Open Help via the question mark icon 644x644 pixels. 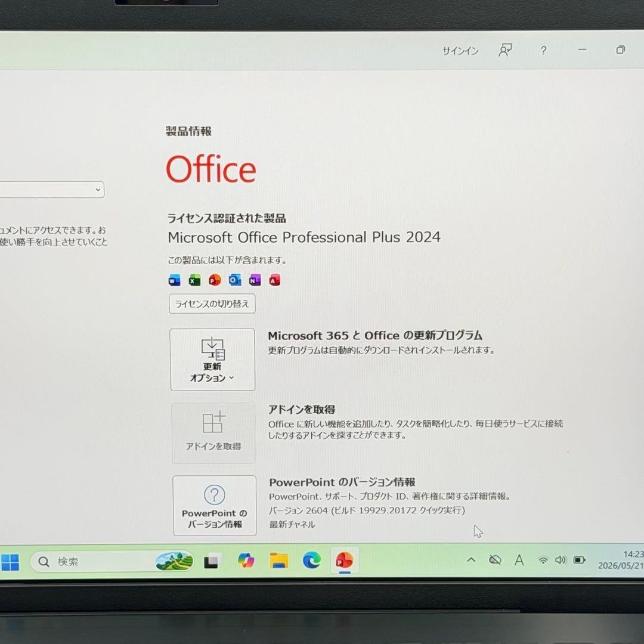(x=543, y=51)
